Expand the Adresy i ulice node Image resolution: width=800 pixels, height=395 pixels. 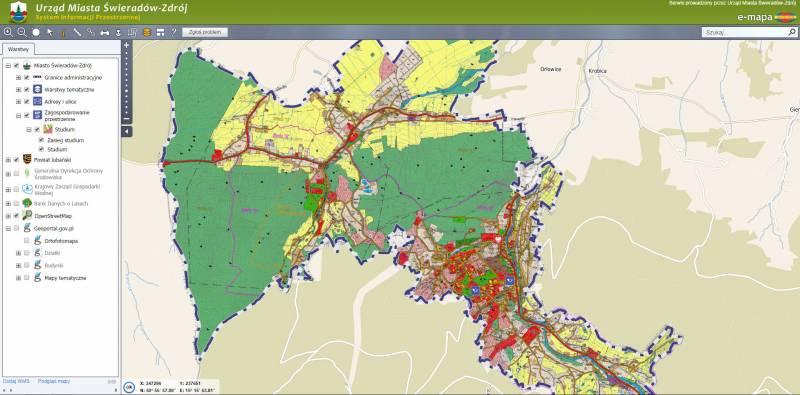click(18, 102)
